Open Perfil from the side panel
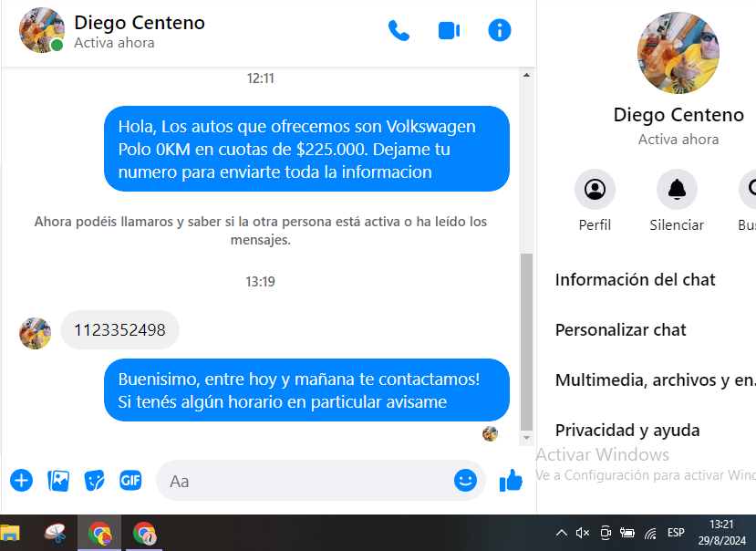The width and height of the screenshot is (756, 551). click(x=595, y=201)
